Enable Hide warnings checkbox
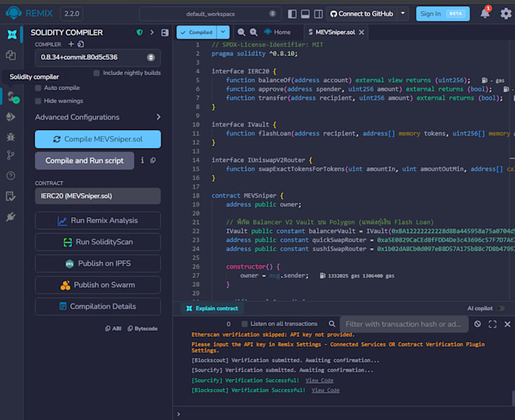This screenshot has height=420, width=515. click(38, 101)
